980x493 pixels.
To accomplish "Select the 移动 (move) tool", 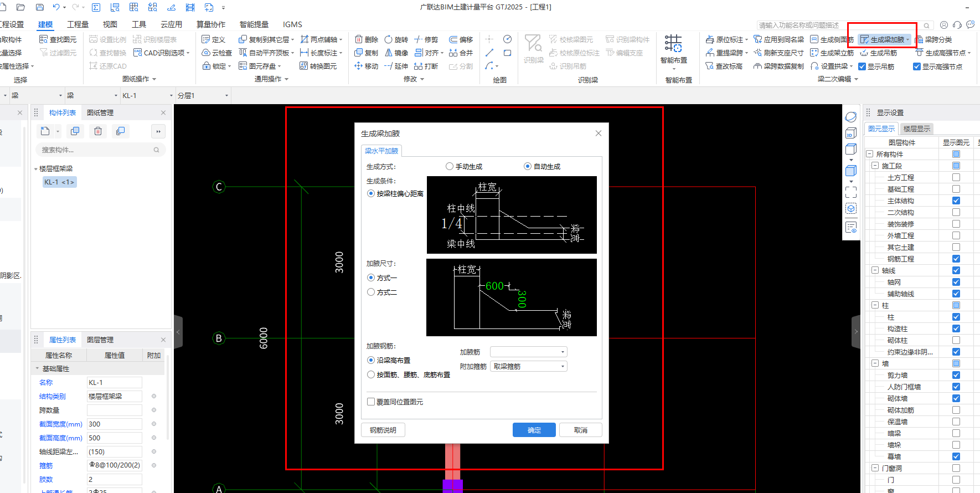I will [366, 66].
